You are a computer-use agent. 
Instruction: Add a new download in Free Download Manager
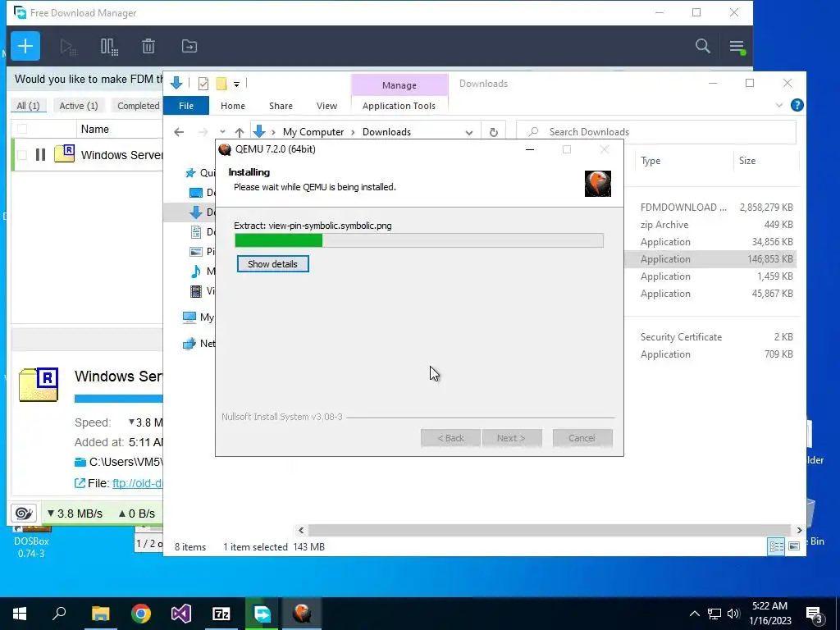tap(25, 46)
